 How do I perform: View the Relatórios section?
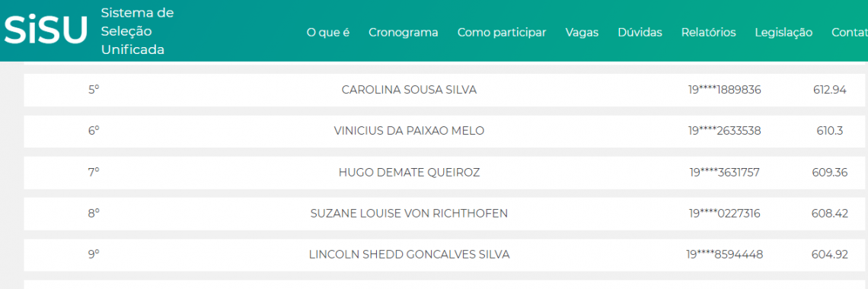point(709,33)
